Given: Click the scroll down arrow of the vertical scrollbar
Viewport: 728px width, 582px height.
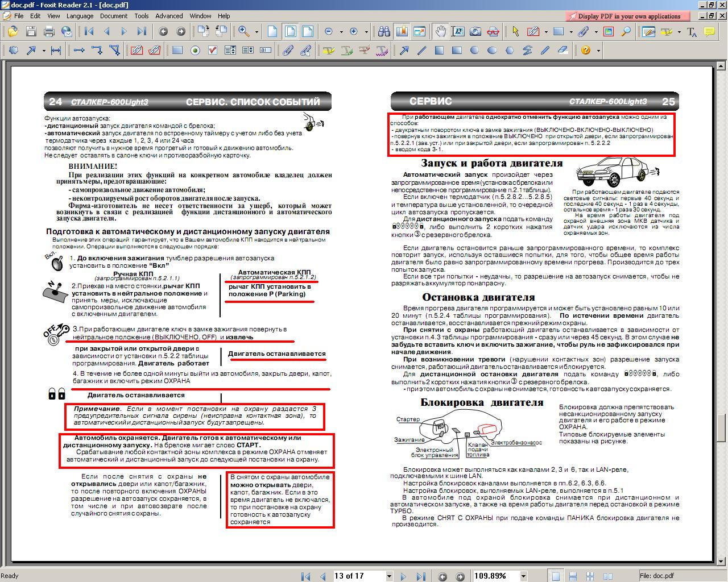Looking at the screenshot, I should [x=722, y=562].
